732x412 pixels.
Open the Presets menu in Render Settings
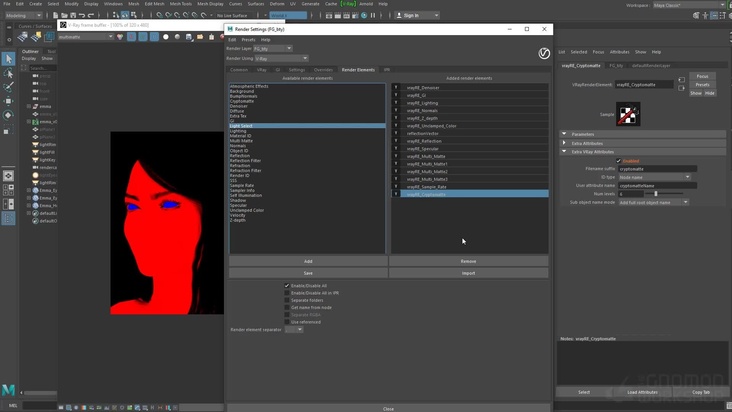(x=248, y=40)
